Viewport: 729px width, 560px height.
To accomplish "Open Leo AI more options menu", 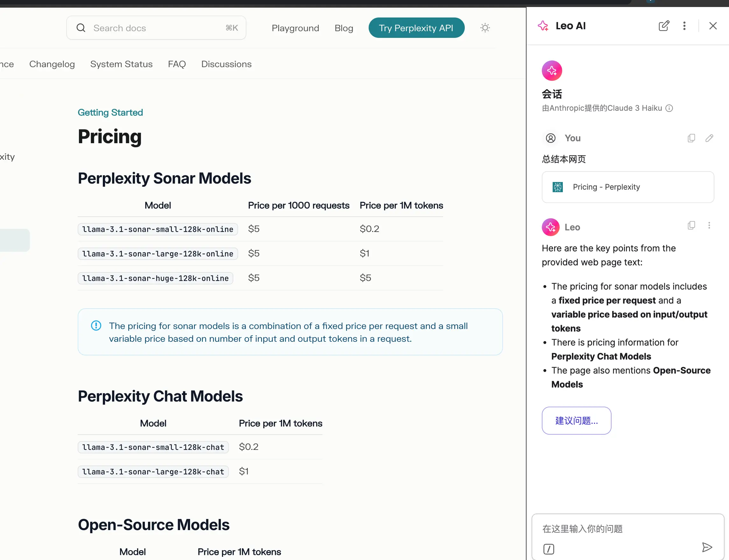I will [684, 26].
